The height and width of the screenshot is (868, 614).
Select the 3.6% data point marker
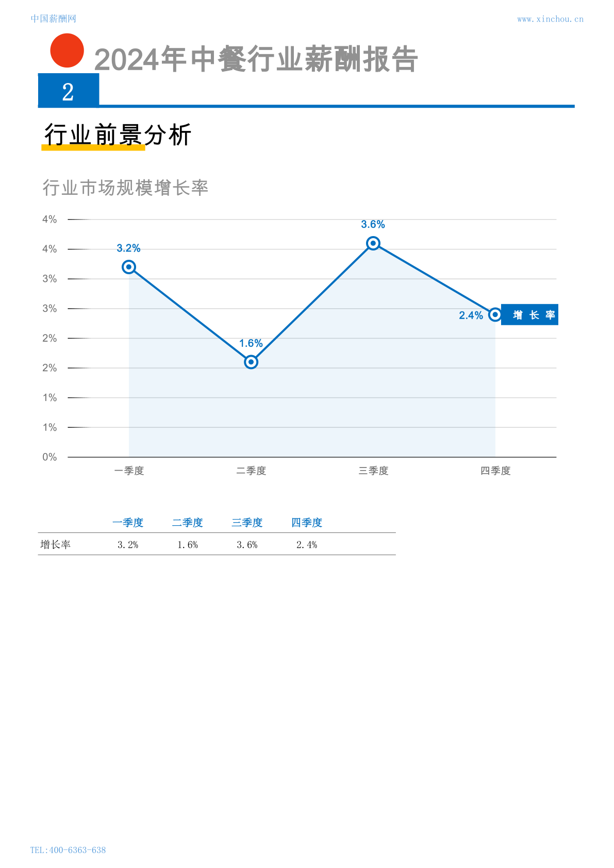[373, 243]
